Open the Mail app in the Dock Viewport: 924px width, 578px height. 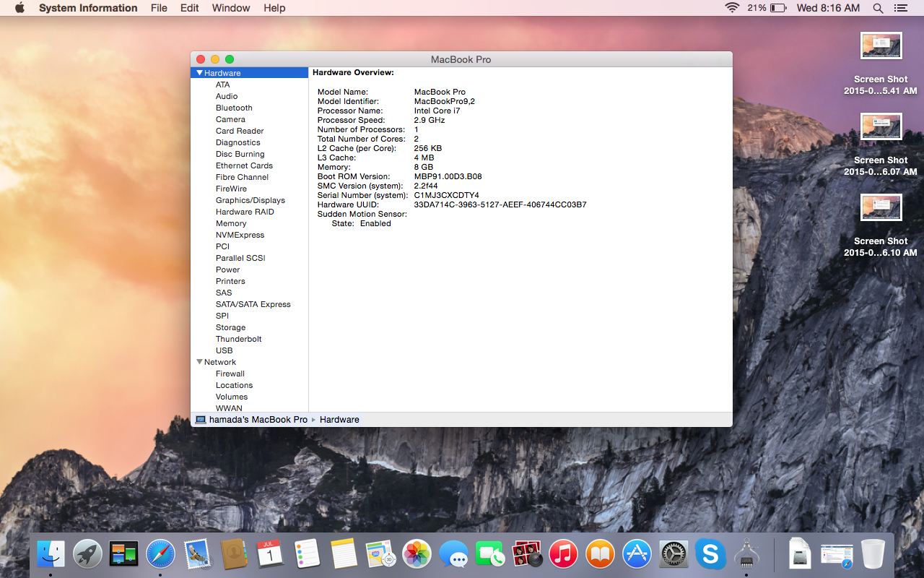click(x=197, y=554)
